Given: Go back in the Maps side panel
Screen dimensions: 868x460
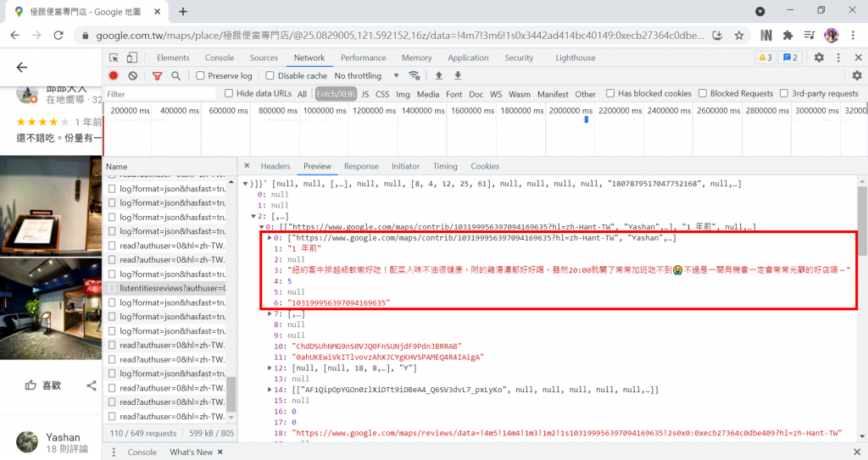Looking at the screenshot, I should click(x=21, y=68).
